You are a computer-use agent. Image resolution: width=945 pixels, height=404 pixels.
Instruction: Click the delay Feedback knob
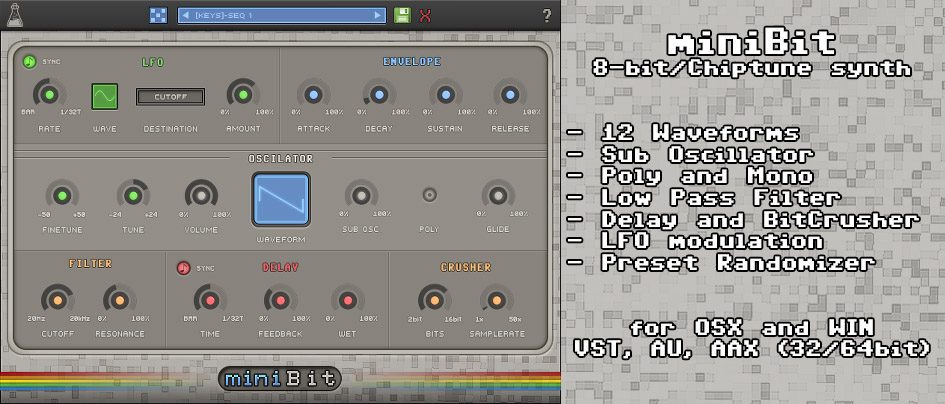280,300
